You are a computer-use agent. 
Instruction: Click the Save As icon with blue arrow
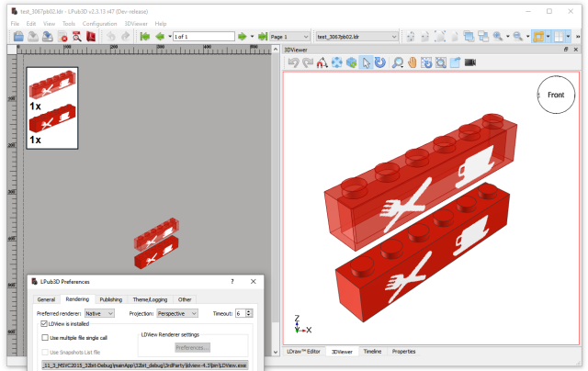48,37
